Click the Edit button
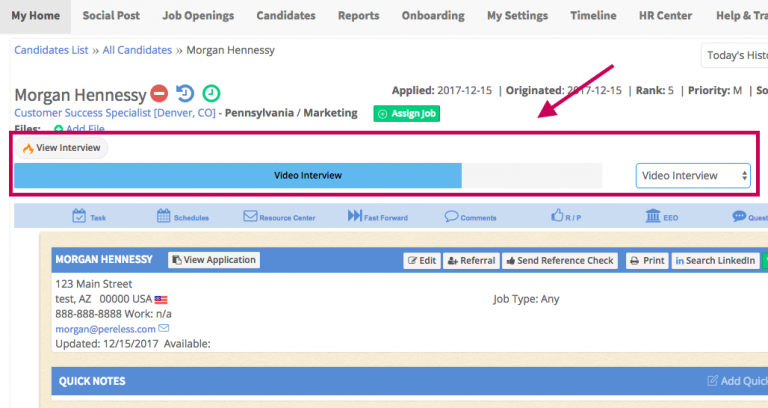Viewport: 768px width, 408px height. click(x=422, y=261)
